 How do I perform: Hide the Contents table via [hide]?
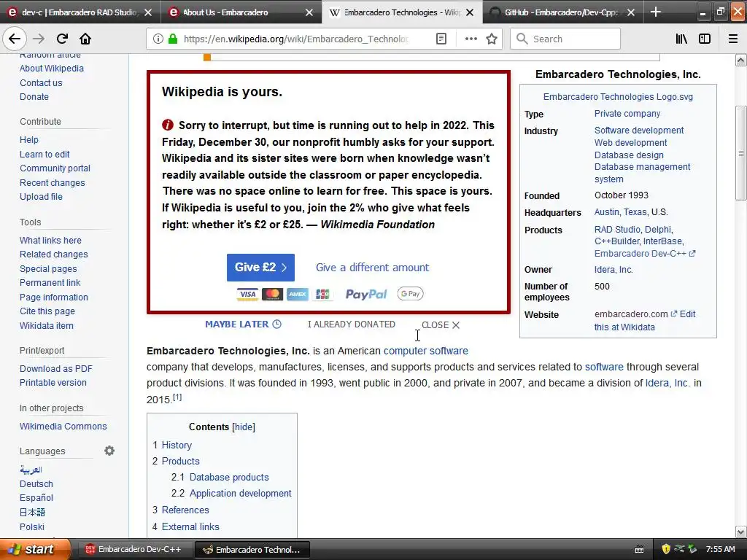pyautogui.click(x=244, y=427)
